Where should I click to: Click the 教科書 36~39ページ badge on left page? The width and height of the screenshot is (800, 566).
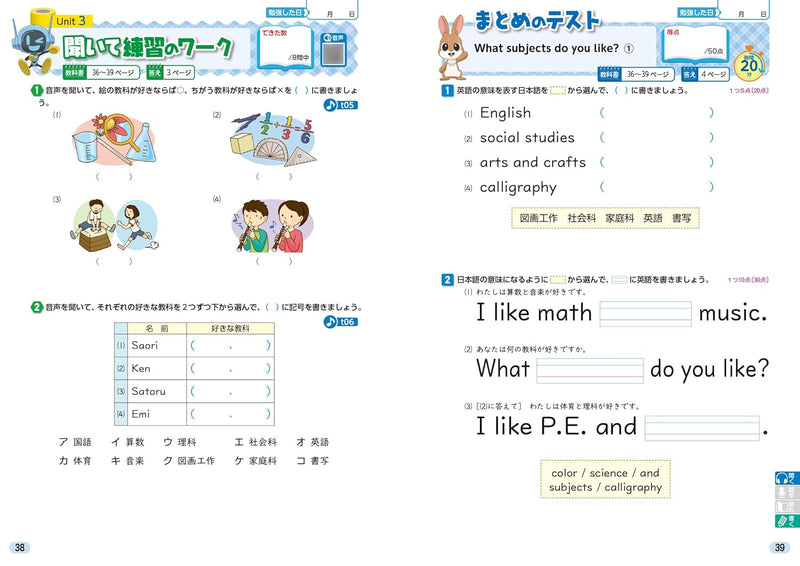[x=101, y=72]
